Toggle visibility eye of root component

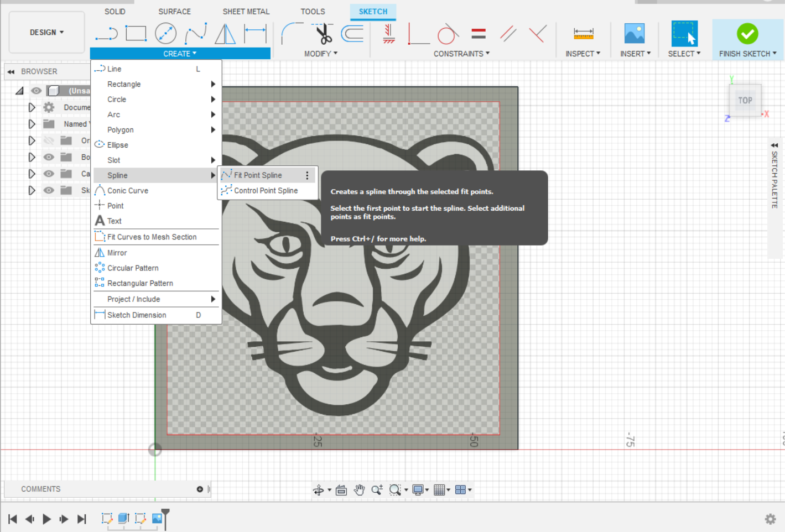click(37, 91)
